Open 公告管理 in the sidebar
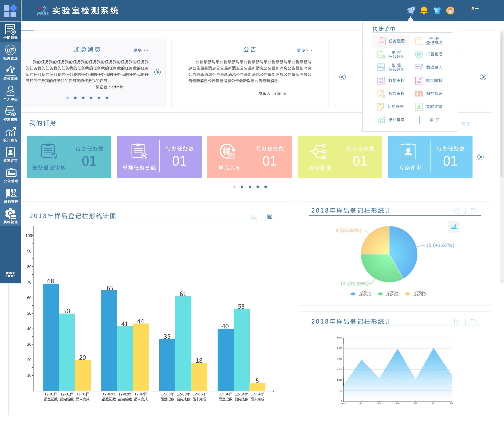 (10, 175)
